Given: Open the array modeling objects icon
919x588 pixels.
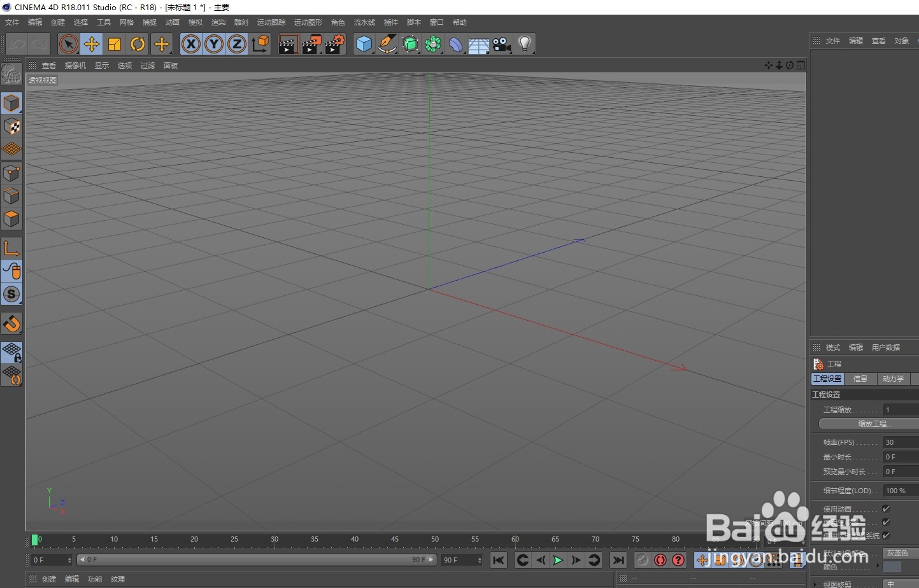Looking at the screenshot, I should (433, 44).
